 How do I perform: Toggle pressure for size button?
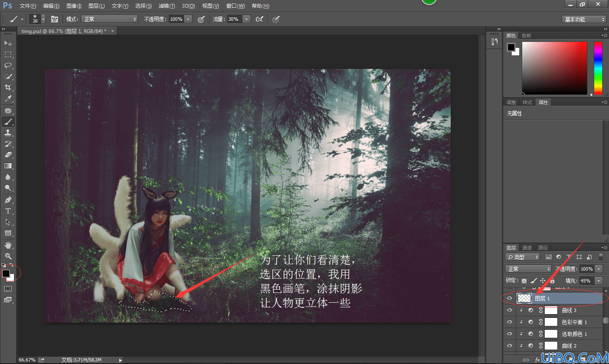(x=276, y=19)
